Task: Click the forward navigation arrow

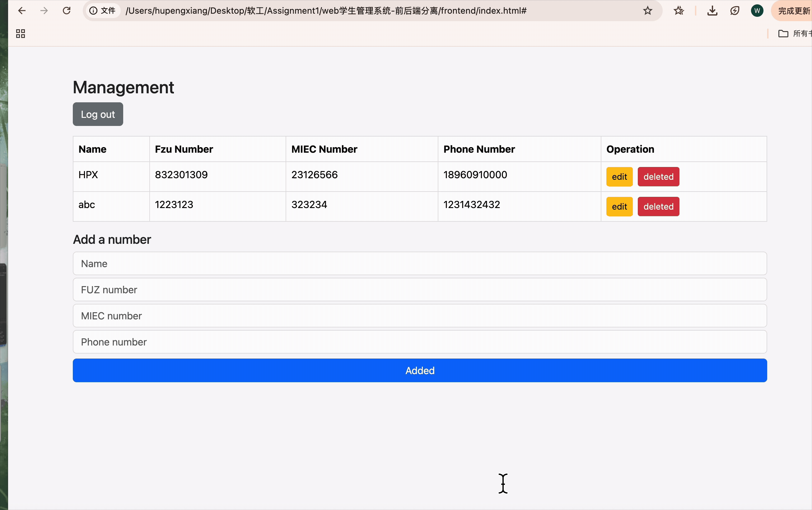Action: (x=44, y=11)
